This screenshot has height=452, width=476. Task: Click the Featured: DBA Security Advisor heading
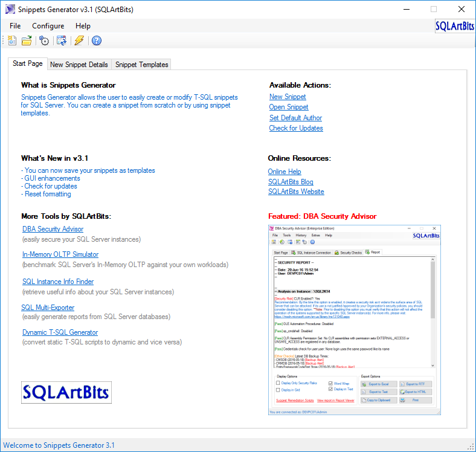click(x=322, y=216)
